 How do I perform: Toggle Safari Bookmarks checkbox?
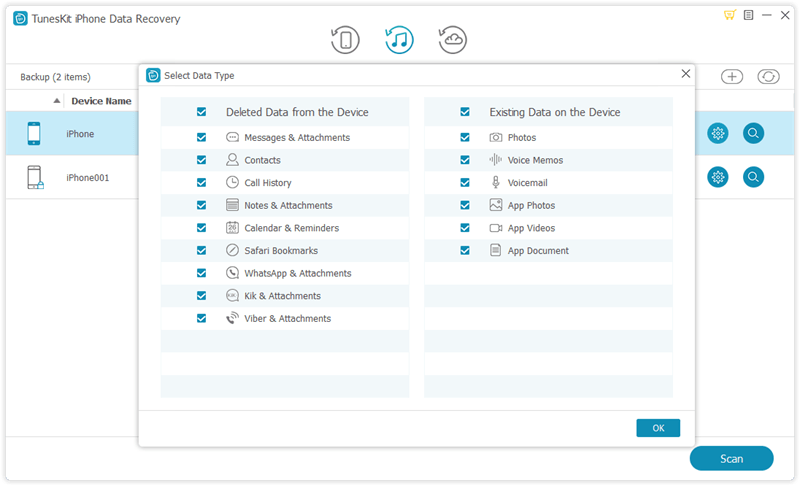pyautogui.click(x=202, y=250)
